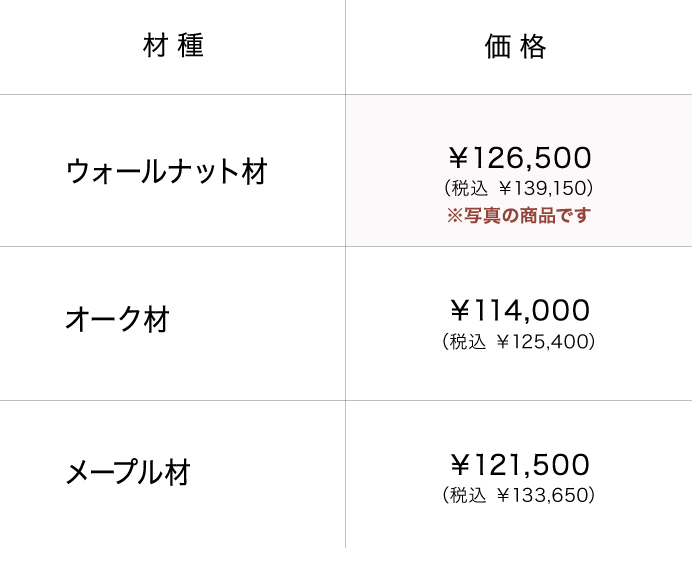Click the tax-included ￥125,400 text
This screenshot has height=570, width=692.
pos(518,342)
